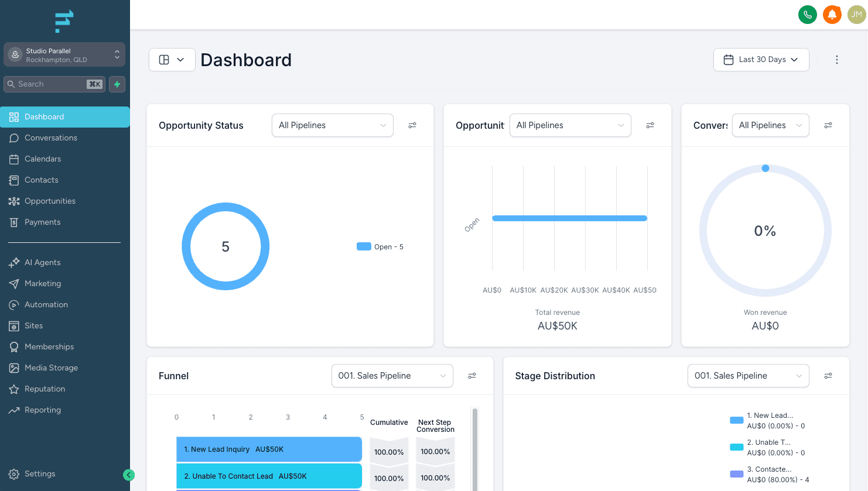
Task: Open the AI Agents panel
Action: 42,262
